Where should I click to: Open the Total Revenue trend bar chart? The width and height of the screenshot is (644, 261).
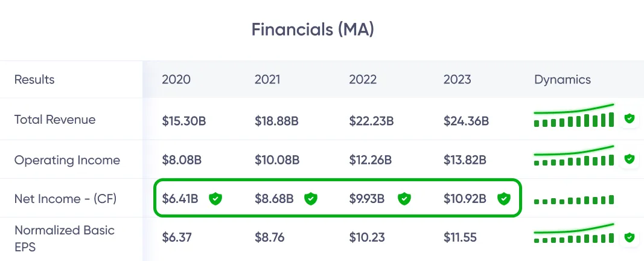click(x=573, y=117)
